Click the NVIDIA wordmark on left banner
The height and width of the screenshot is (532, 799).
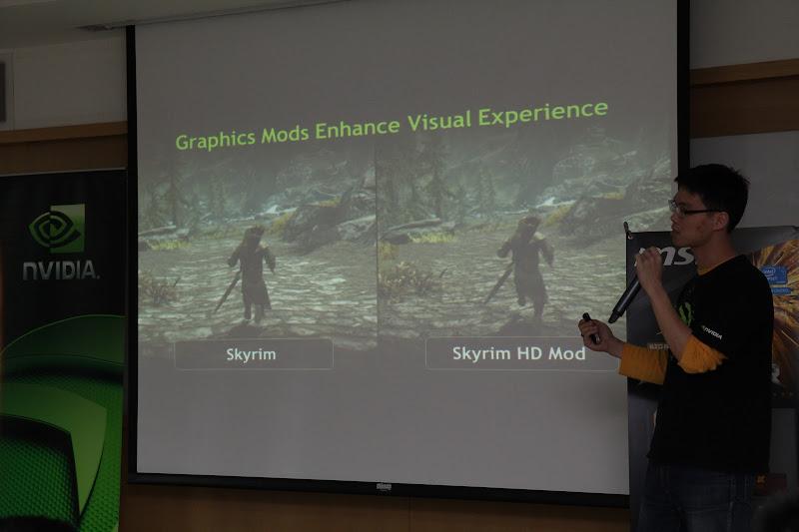[60, 269]
